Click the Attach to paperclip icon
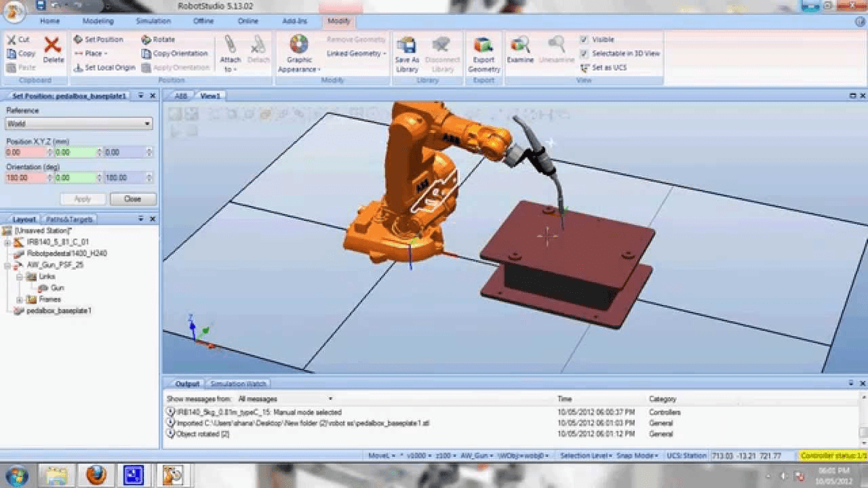 click(x=230, y=45)
